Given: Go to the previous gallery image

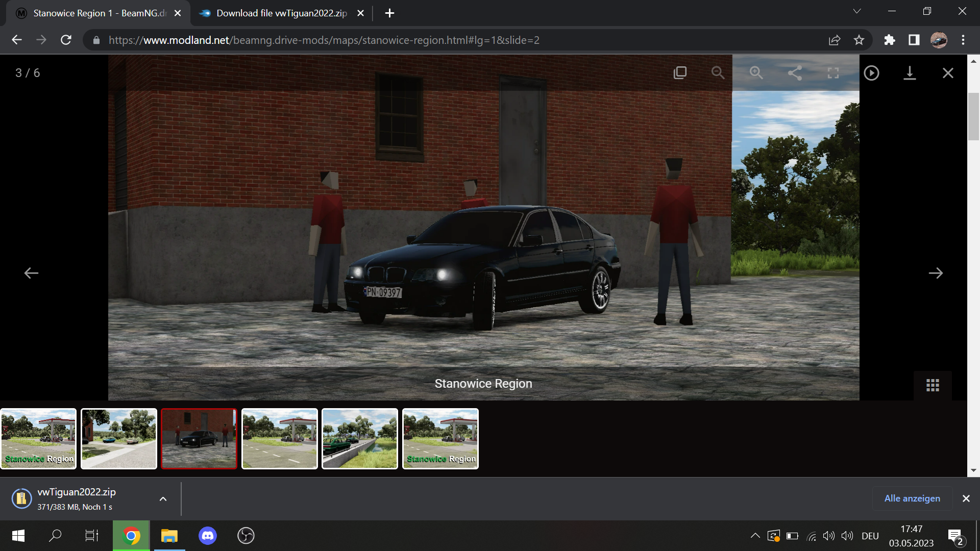Looking at the screenshot, I should click(x=31, y=273).
